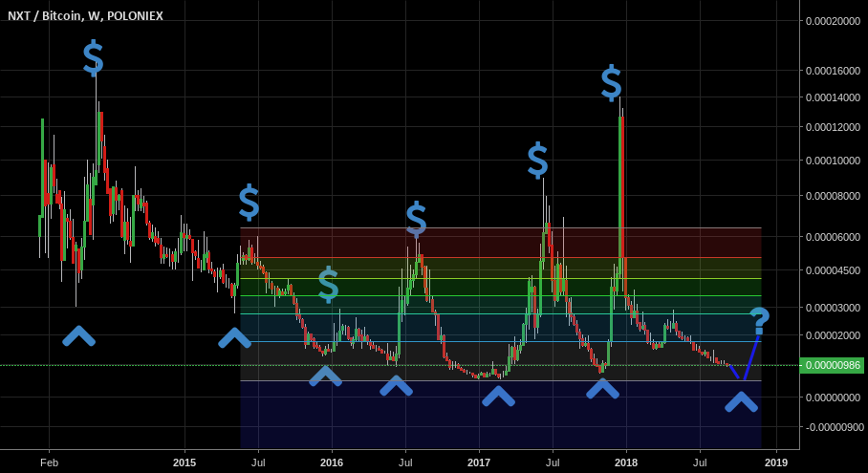
Task: Select the dollar sign above the mid-2017 peak
Action: click(537, 161)
